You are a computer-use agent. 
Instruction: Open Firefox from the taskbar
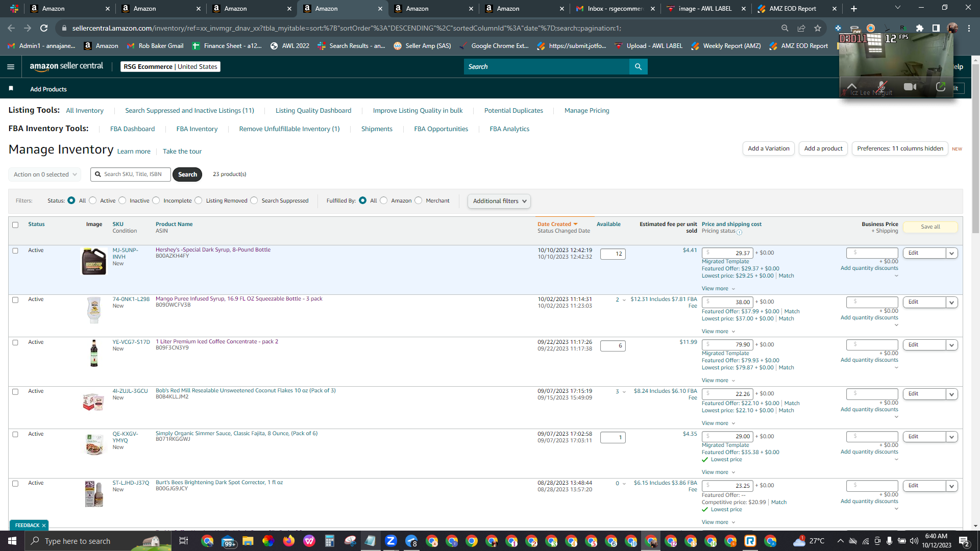point(289,541)
